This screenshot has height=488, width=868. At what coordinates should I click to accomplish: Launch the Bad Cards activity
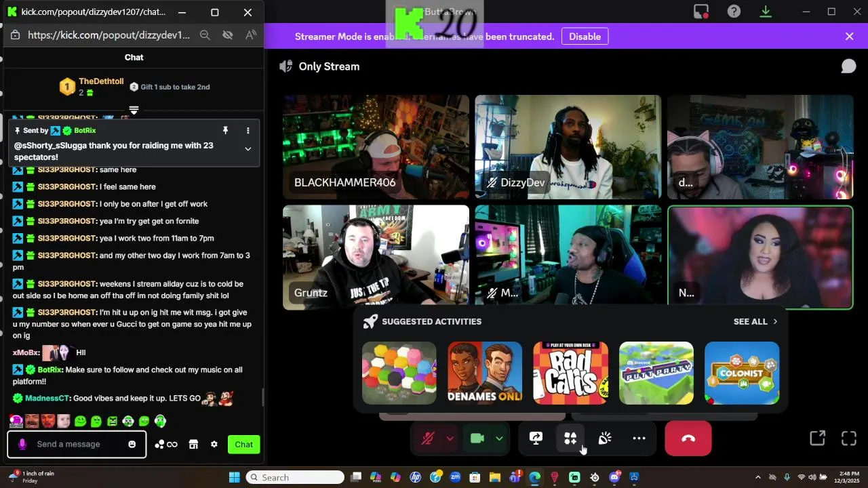click(570, 373)
